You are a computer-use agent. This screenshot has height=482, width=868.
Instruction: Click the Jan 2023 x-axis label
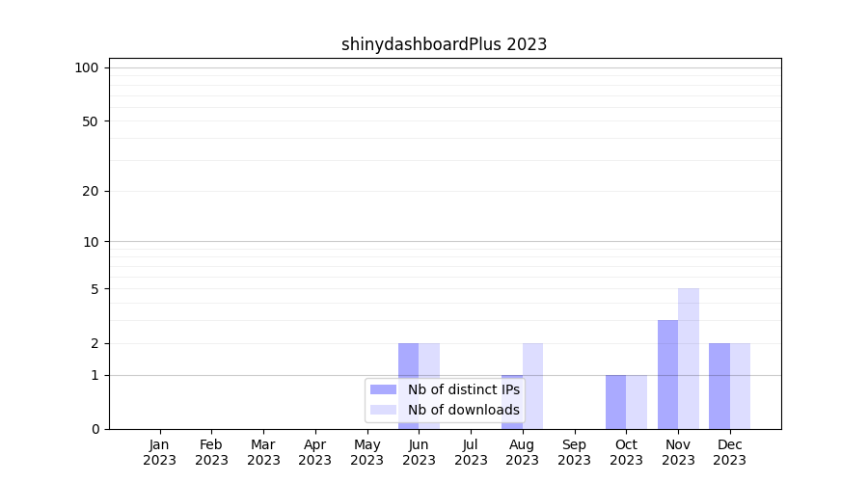[x=160, y=452]
